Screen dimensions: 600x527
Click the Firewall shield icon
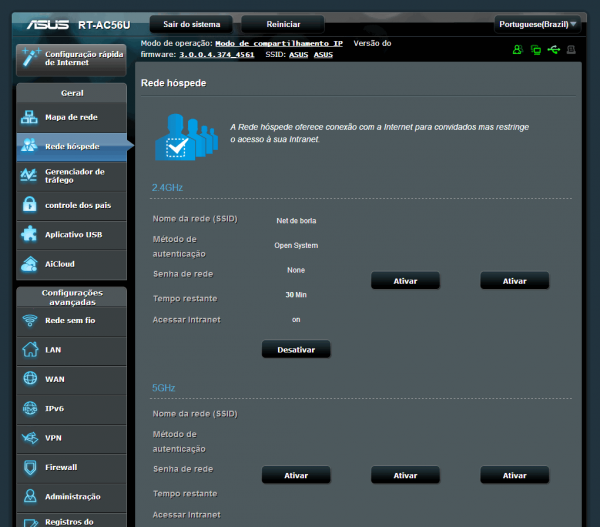pos(30,467)
